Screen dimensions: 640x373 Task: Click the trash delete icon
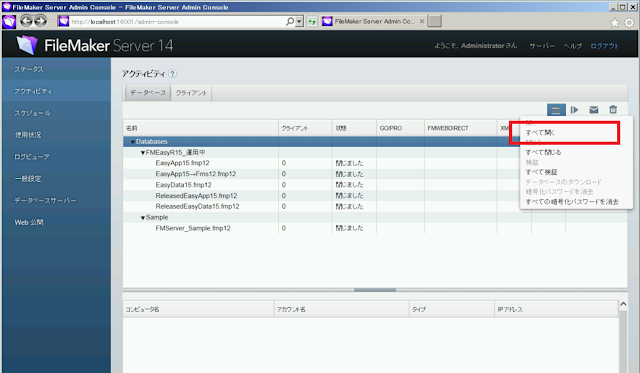click(613, 109)
